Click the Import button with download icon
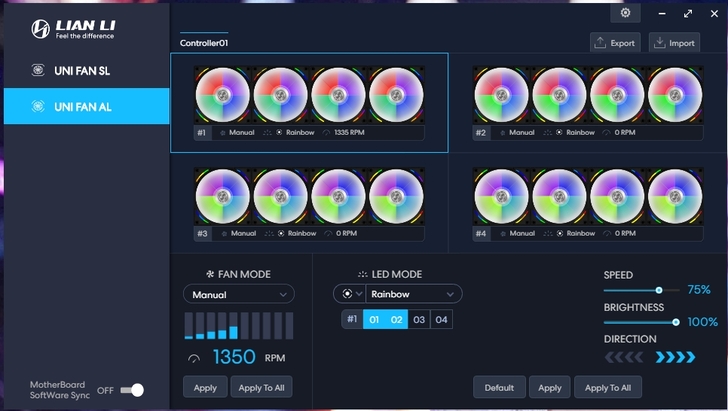 673,43
